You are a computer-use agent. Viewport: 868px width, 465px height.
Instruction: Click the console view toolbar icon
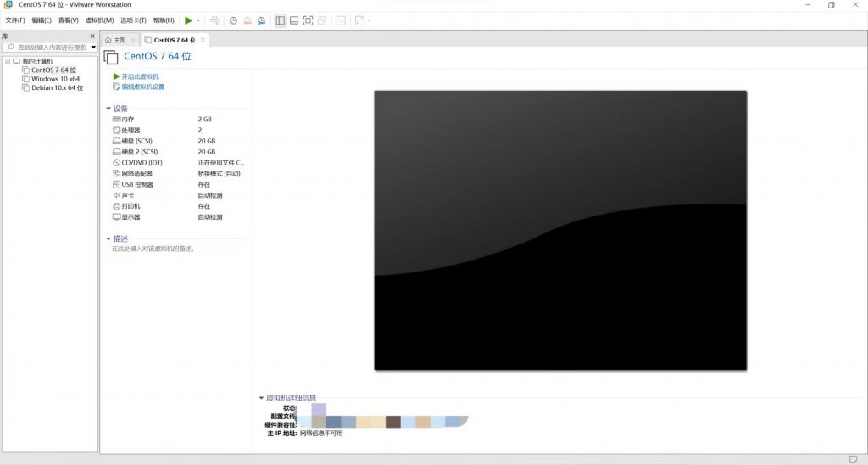[x=341, y=20]
